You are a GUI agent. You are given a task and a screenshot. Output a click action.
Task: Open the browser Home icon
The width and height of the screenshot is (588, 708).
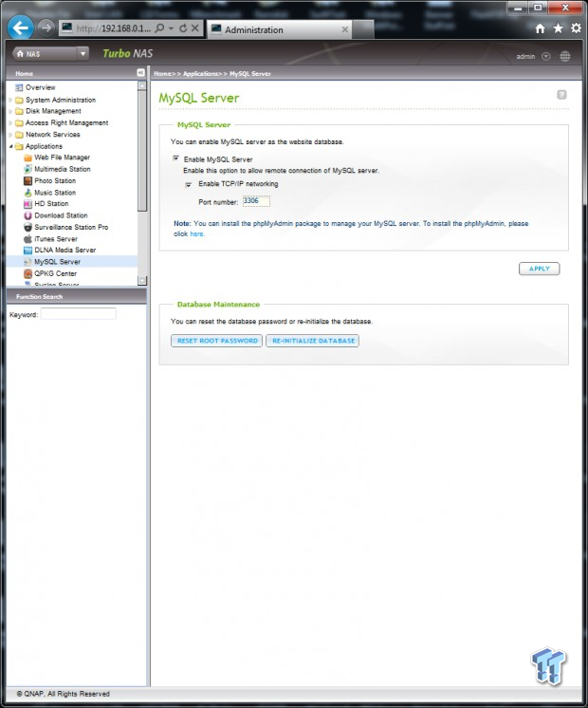pyautogui.click(x=540, y=28)
